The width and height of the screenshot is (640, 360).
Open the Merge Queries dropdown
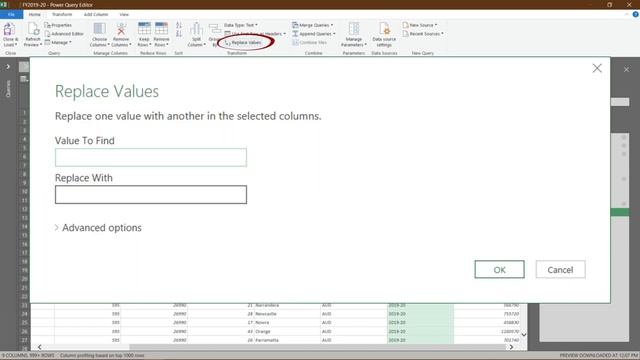pyautogui.click(x=313, y=25)
